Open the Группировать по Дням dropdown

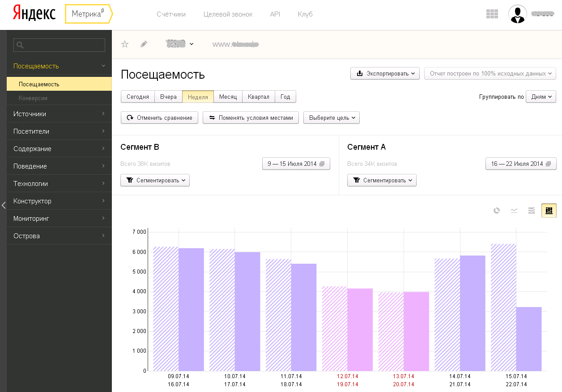(x=541, y=97)
